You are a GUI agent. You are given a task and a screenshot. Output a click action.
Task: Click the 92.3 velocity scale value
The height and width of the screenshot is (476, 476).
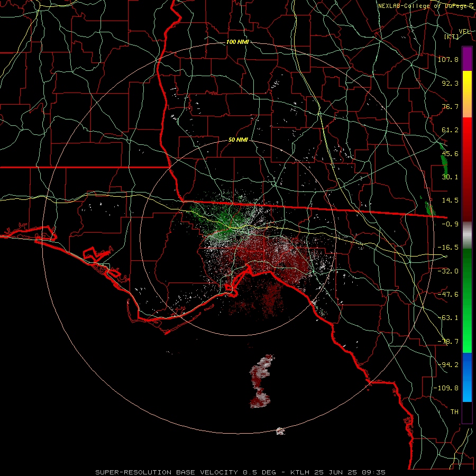[450, 83]
